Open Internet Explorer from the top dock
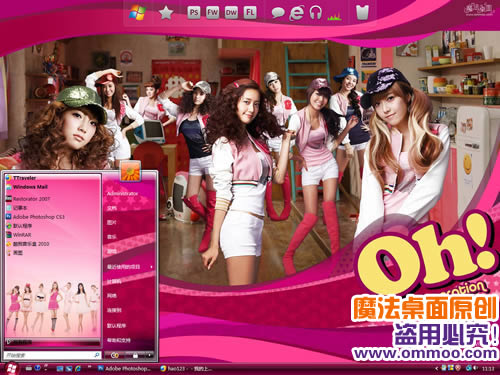 pos(296,13)
